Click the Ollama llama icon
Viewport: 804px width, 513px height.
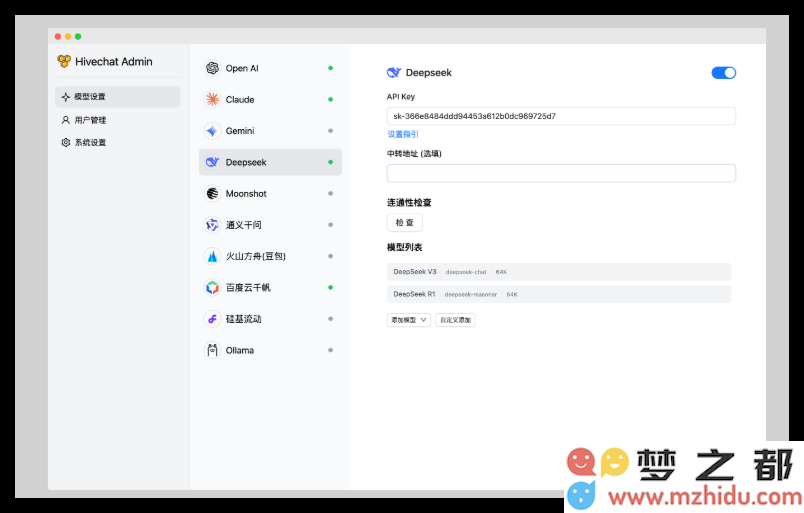pyautogui.click(x=212, y=350)
